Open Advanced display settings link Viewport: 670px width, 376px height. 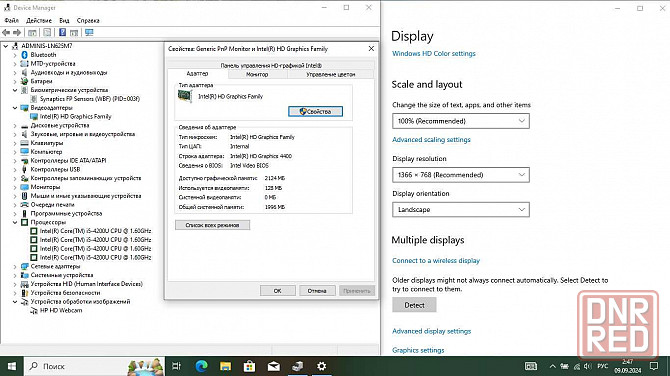click(432, 331)
